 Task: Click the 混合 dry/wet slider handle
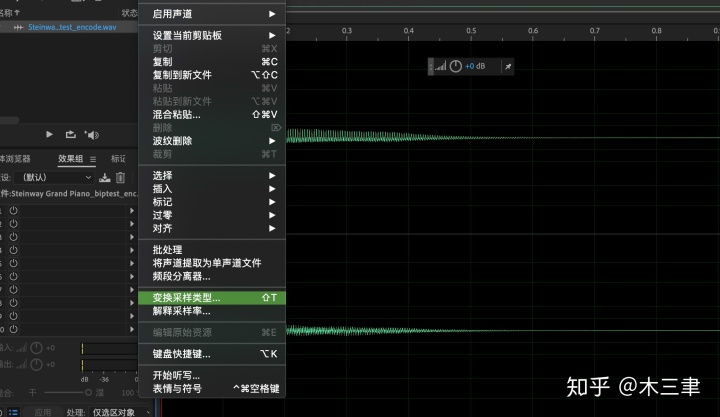[88, 393]
